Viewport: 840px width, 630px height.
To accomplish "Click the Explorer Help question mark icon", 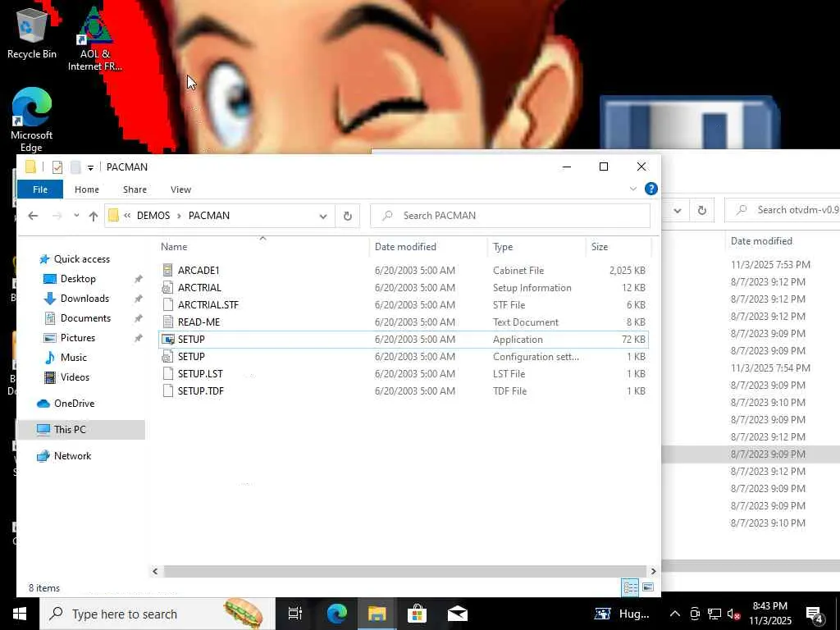I will [x=651, y=189].
